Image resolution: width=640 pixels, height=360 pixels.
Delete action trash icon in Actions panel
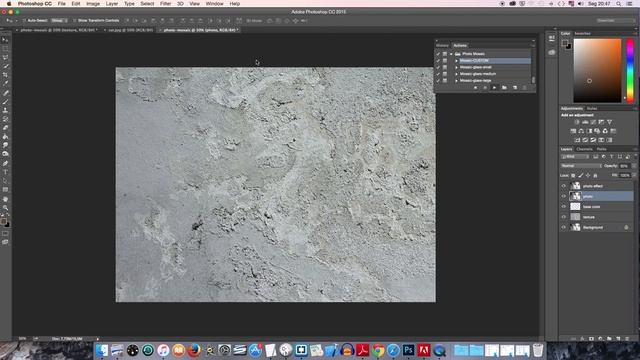coord(525,87)
